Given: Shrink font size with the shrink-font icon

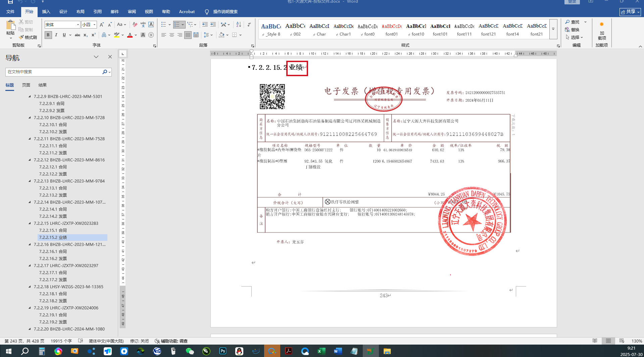Looking at the screenshot, I should coord(110,24).
